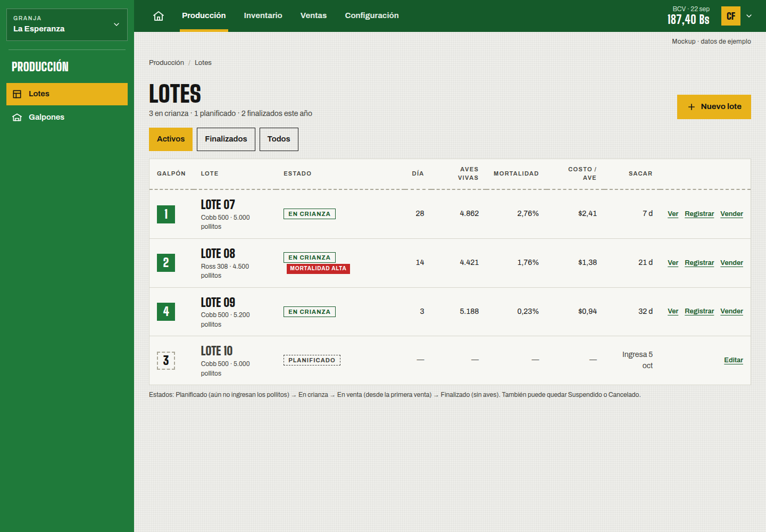Click the LOTE 08 title
The height and width of the screenshot is (532, 766).
coord(218,254)
